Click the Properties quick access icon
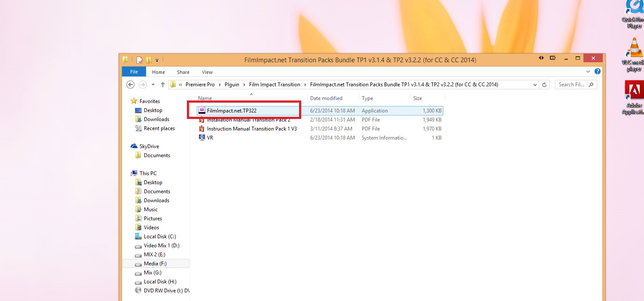 tap(140, 60)
